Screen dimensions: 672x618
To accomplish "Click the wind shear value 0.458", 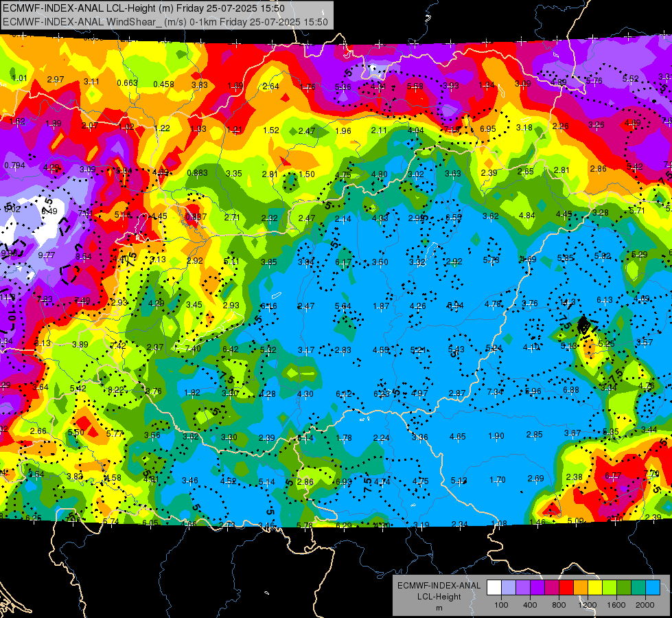I will click(164, 84).
